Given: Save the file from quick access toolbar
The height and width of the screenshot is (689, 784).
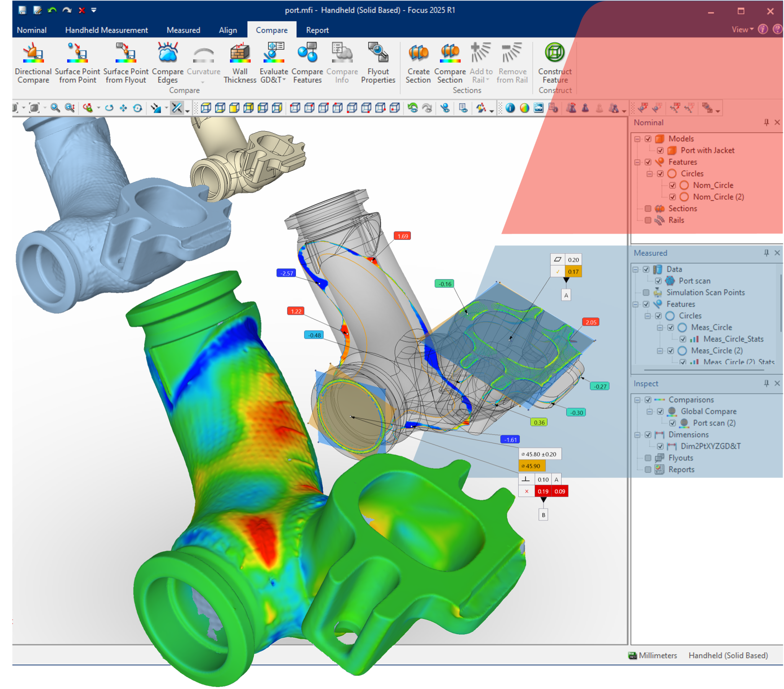Looking at the screenshot, I should click(22, 10).
